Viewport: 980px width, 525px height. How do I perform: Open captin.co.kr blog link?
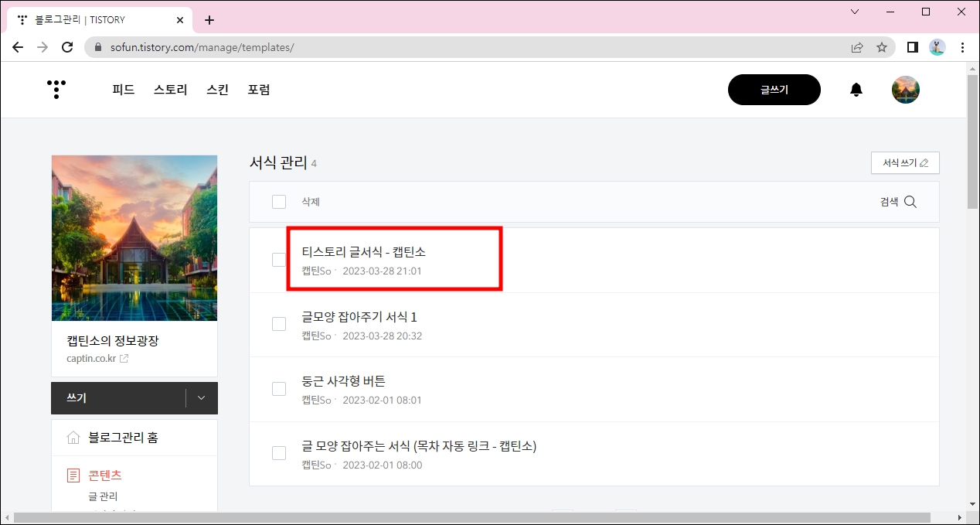[x=97, y=359]
